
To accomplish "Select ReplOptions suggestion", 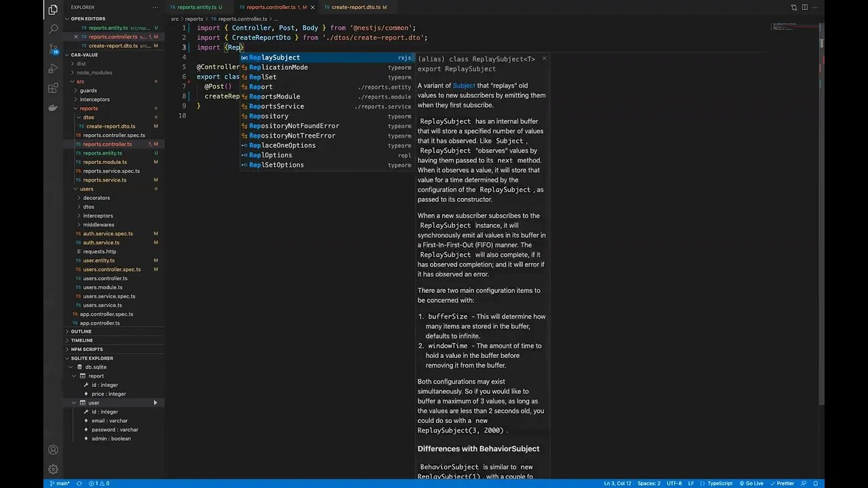I will [327, 155].
